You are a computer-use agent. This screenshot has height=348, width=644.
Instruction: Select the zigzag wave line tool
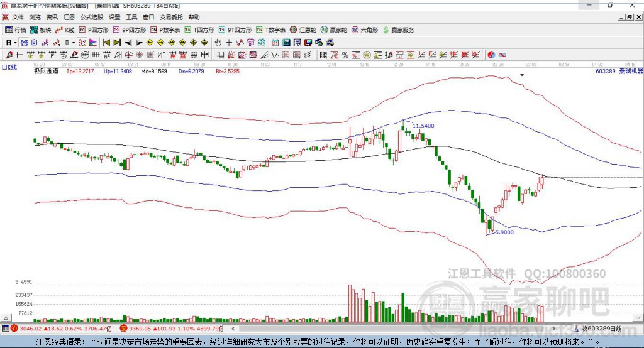[x=275, y=55]
